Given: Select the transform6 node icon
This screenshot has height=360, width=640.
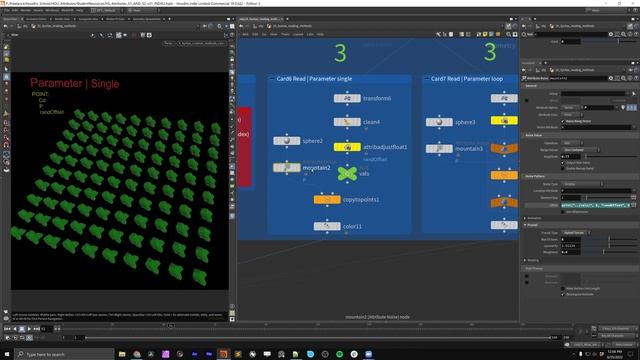Looking at the screenshot, I should point(347,98).
